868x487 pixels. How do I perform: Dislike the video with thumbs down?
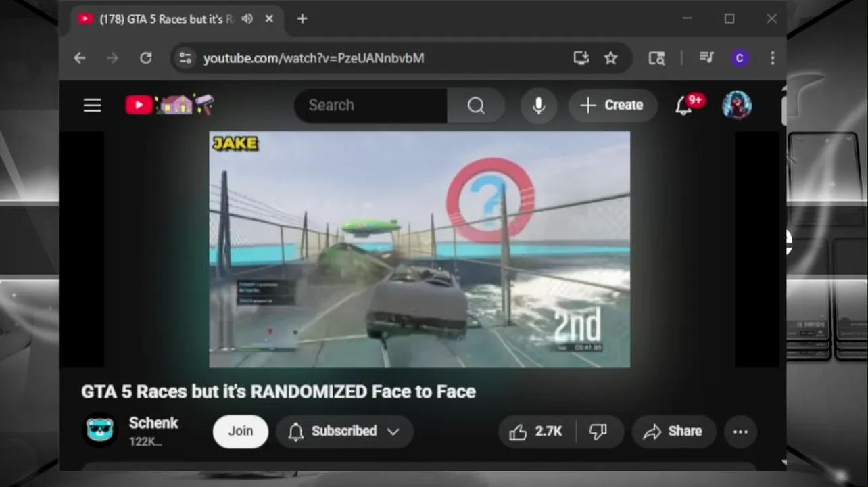coord(599,432)
